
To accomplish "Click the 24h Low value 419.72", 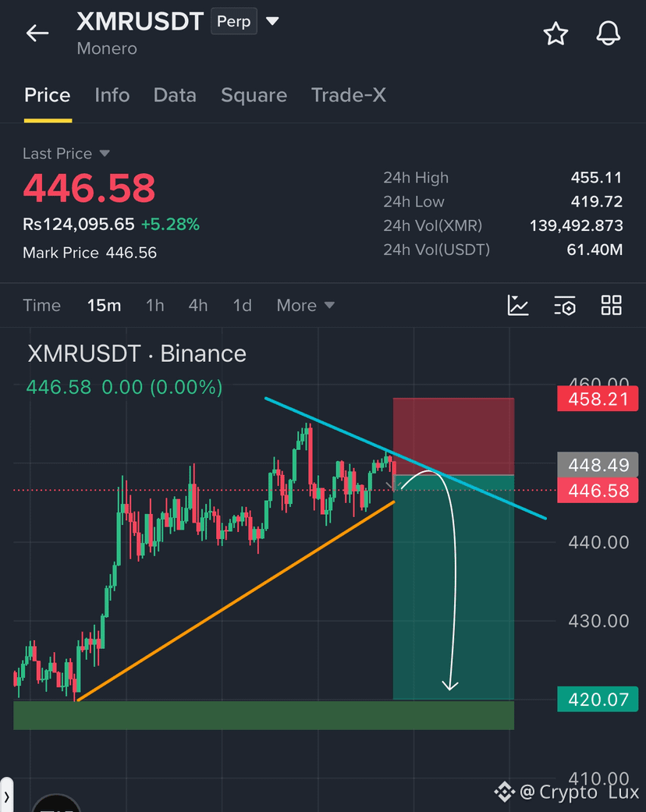I will point(597,201).
